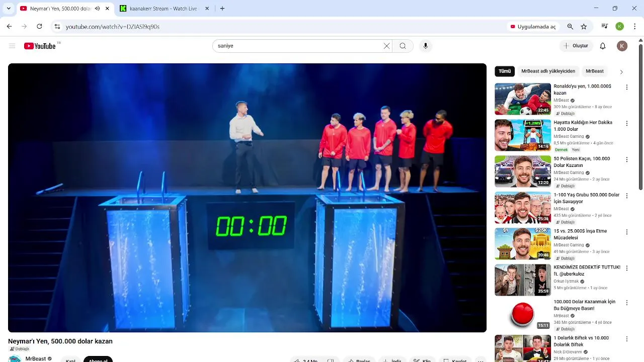Select the MrBeast filter chip
Screen dimensions: 644x362
tap(595, 71)
